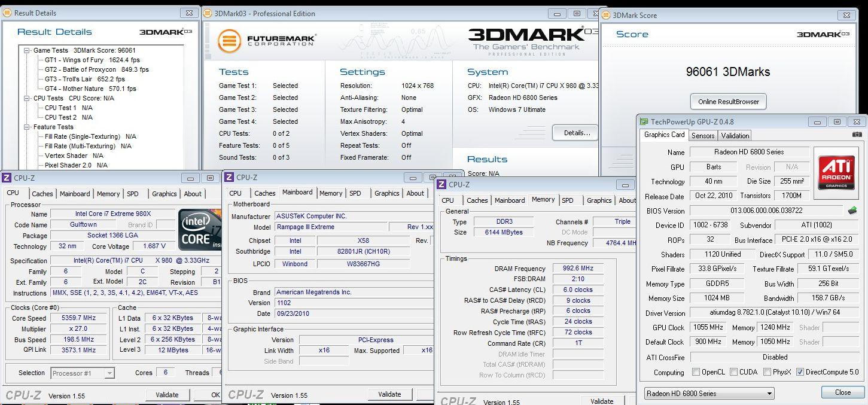Click the ATI Radeon Graphics logo
868x405 pixels.
pyautogui.click(x=836, y=172)
